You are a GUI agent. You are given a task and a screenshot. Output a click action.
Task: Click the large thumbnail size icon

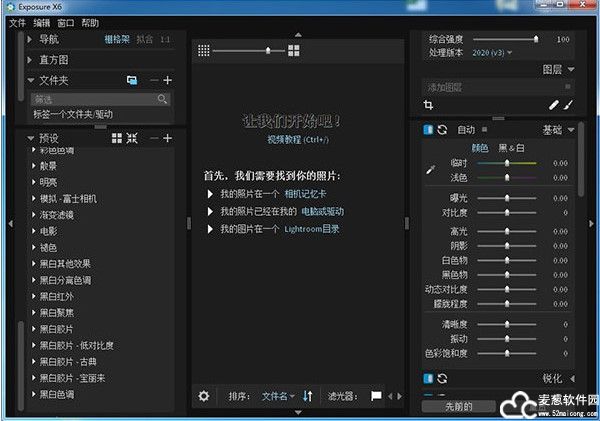click(x=295, y=50)
